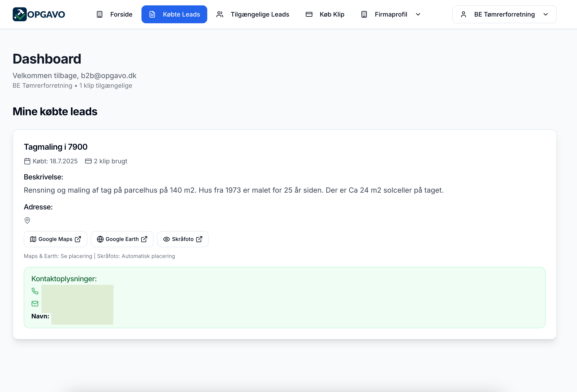Click the eye icon on Skråfoto button

166,239
